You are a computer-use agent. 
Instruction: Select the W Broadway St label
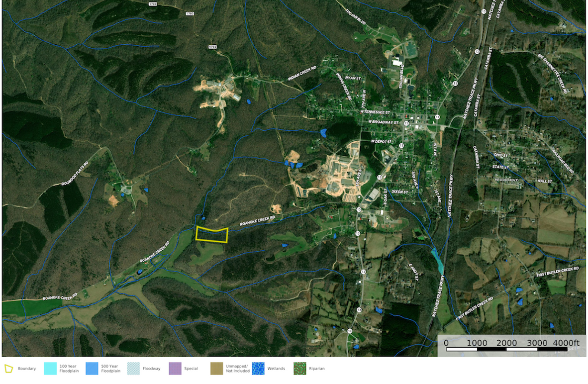384,122
